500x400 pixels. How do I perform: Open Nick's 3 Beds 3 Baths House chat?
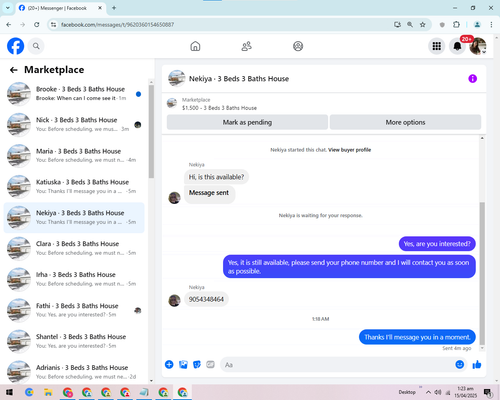pos(74,125)
